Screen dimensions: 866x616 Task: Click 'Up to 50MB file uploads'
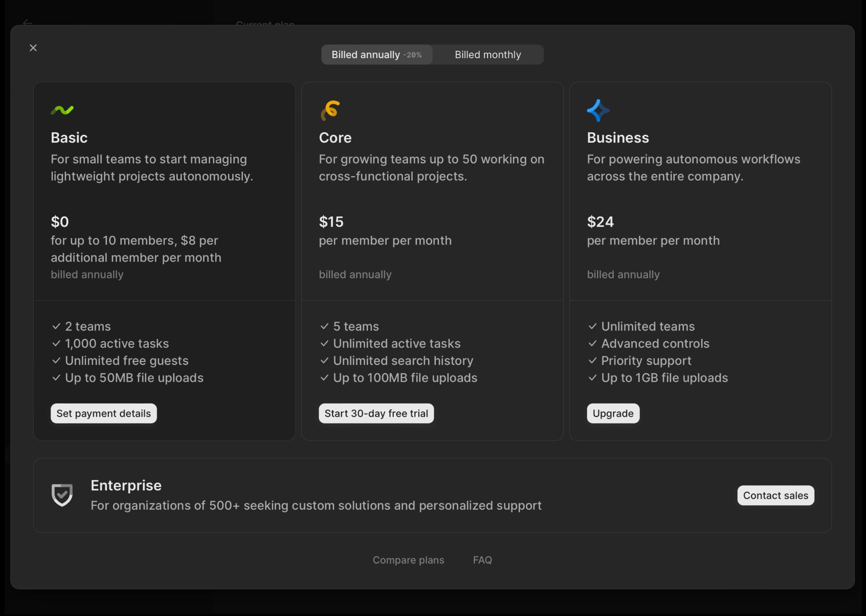click(x=134, y=378)
